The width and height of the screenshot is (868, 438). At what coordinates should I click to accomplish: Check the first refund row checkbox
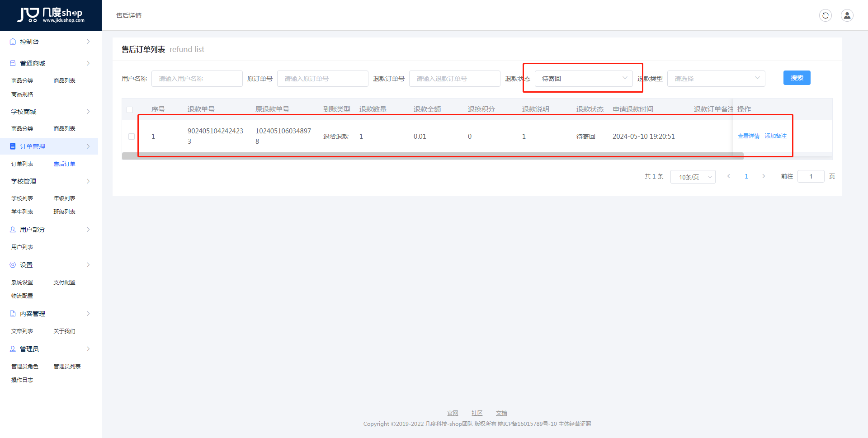pos(132,137)
